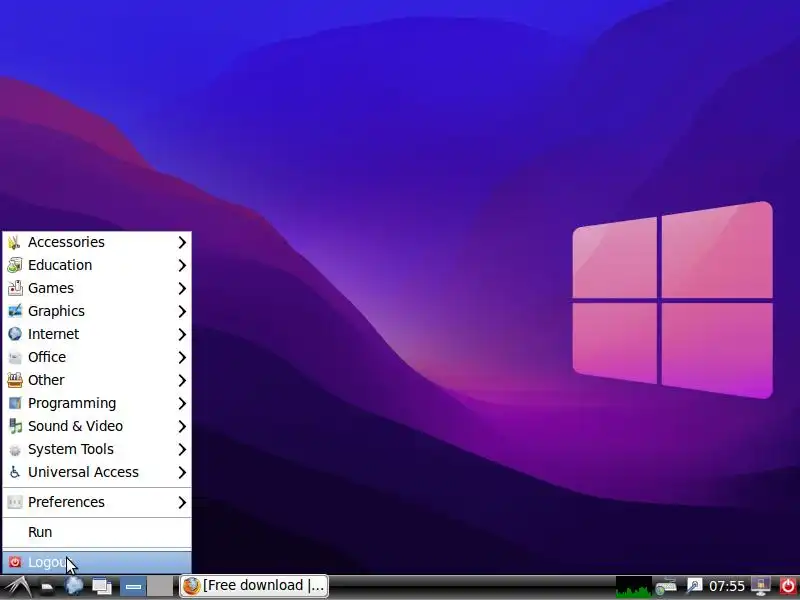Activate the Free download taskbar button
Viewport: 800px width, 600px height.
click(x=254, y=586)
